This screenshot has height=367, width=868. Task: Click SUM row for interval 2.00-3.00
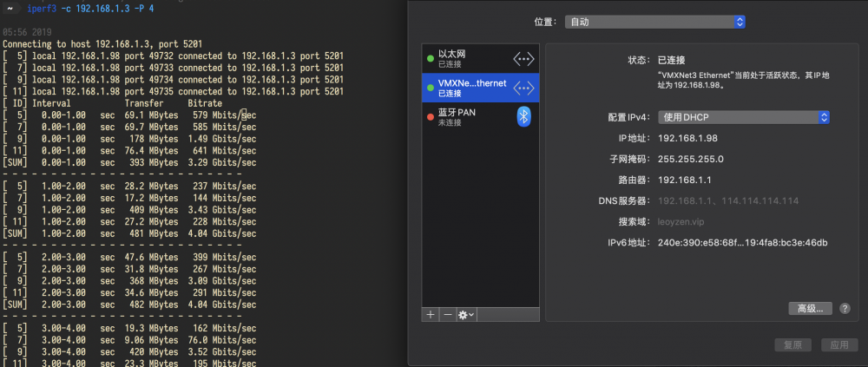(x=129, y=305)
